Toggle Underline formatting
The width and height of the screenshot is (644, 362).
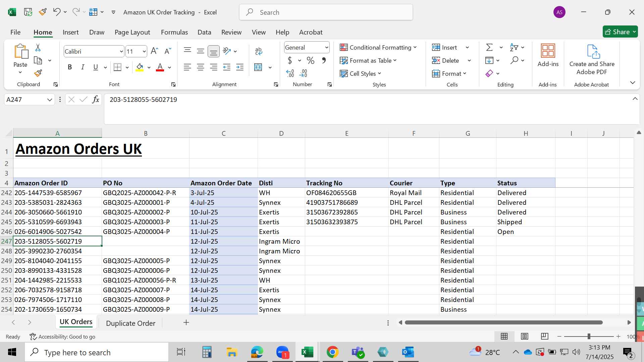[x=96, y=67]
